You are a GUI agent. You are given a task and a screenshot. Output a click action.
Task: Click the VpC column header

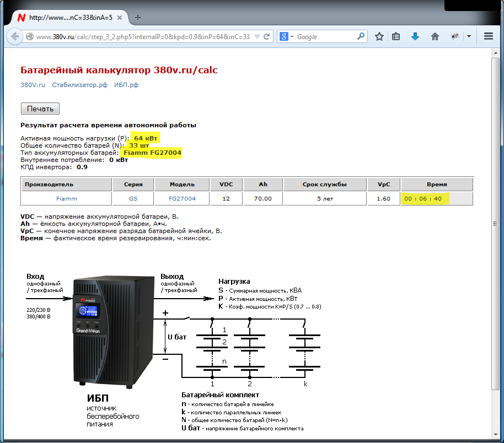[x=384, y=185]
